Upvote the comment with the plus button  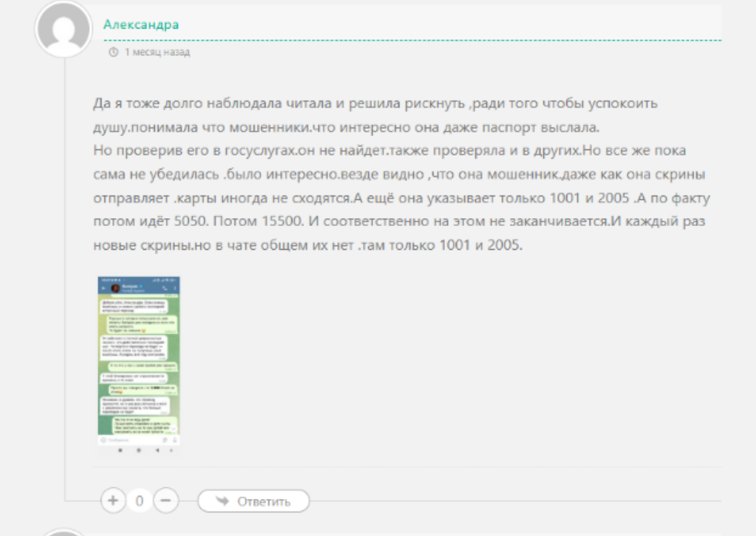113,501
